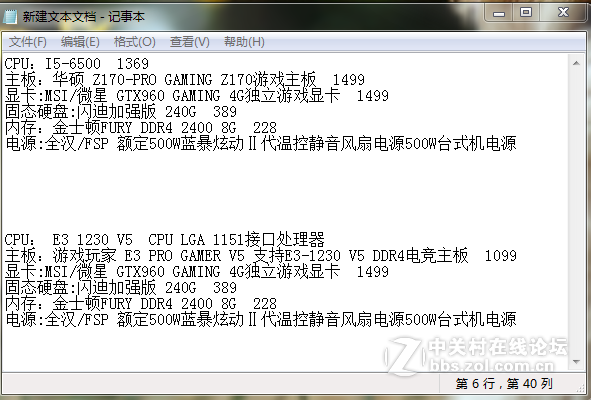Close the Notepad window
This screenshot has height=400, width=591.
point(563,13)
